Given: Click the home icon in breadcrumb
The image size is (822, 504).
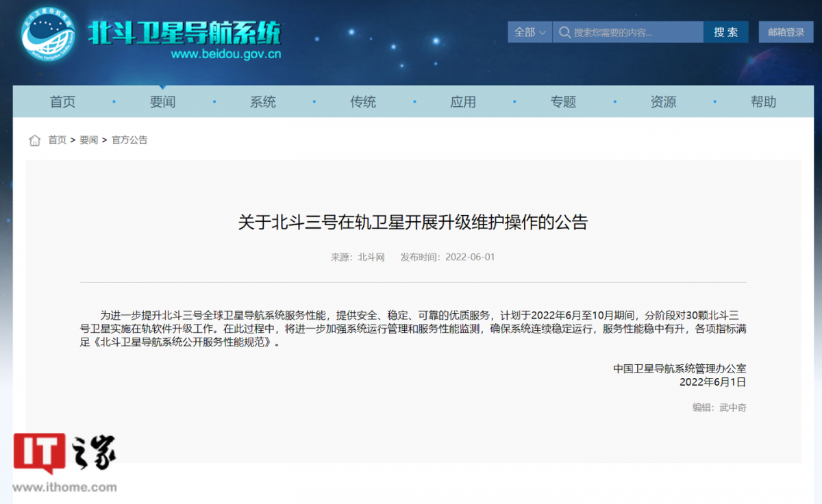Looking at the screenshot, I should 34,140.
